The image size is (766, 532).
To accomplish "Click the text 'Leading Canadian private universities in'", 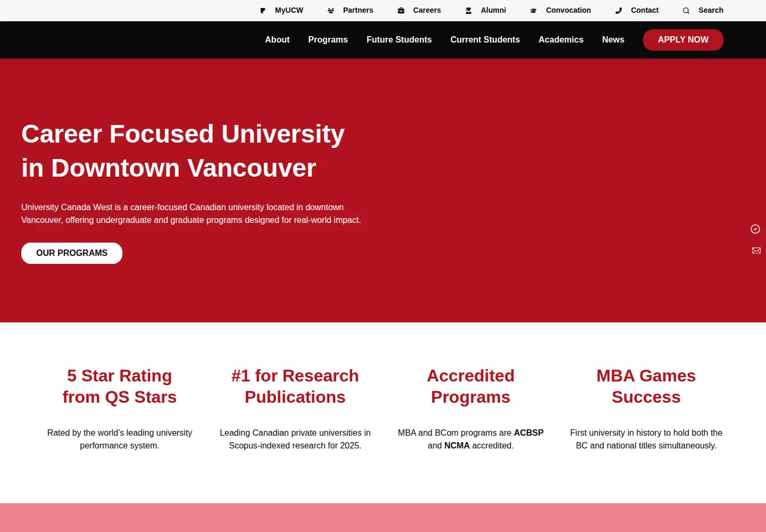I will tap(295, 433).
